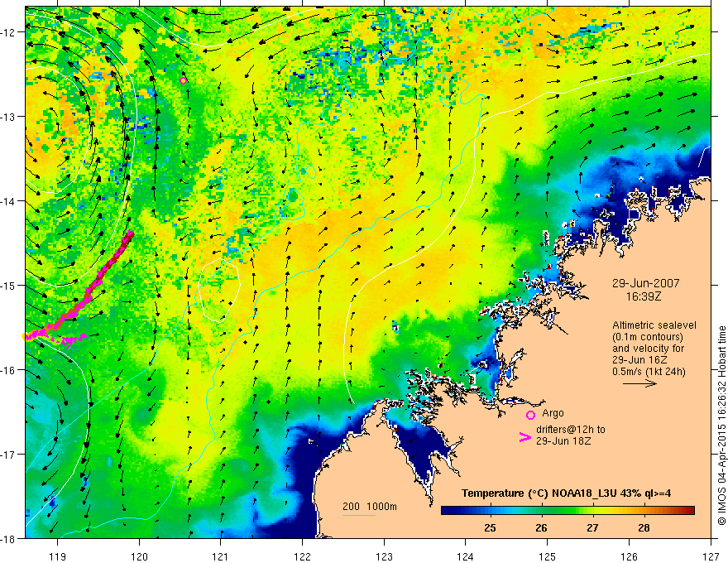Screen dimensions: 728x563
Task: Click the '29-Jun 18Z' drifter legend text
Action: click(563, 441)
